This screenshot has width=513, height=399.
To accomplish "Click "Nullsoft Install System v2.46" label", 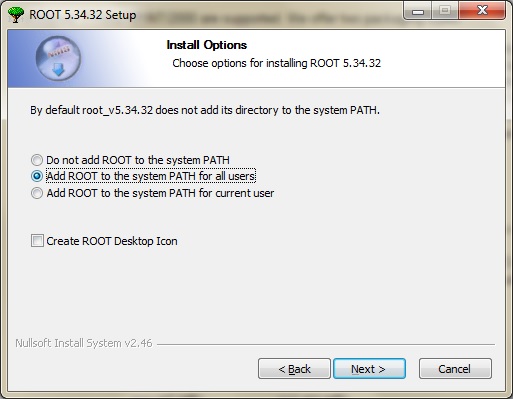I will tap(84, 343).
